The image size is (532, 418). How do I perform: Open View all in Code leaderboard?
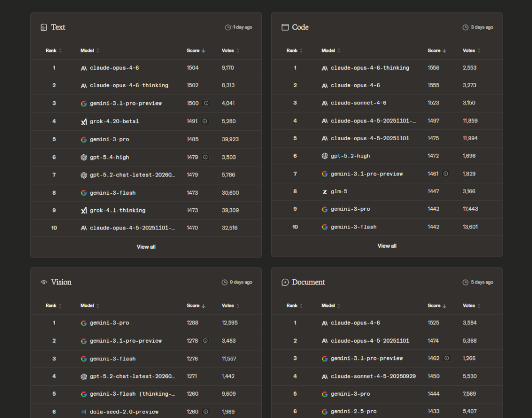click(x=387, y=246)
